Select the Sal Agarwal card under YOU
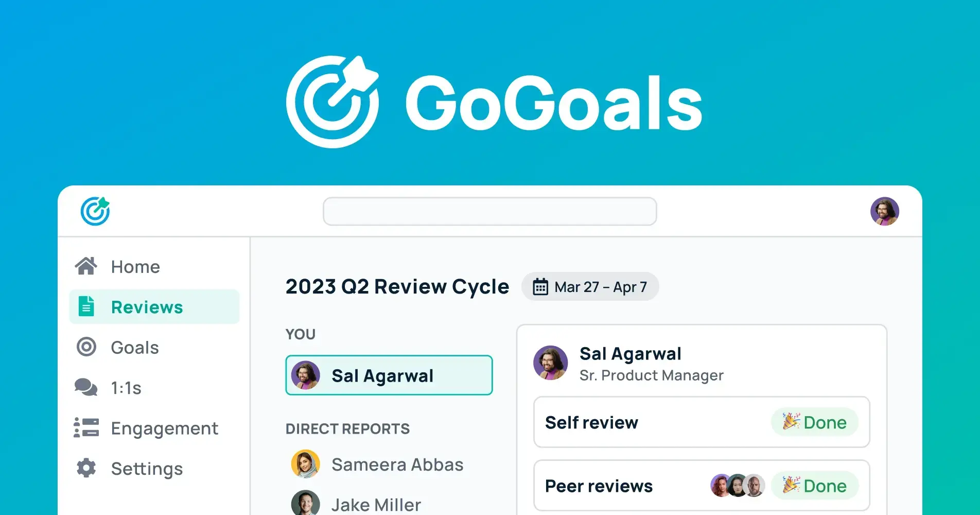The height and width of the screenshot is (515, 980). [x=389, y=375]
